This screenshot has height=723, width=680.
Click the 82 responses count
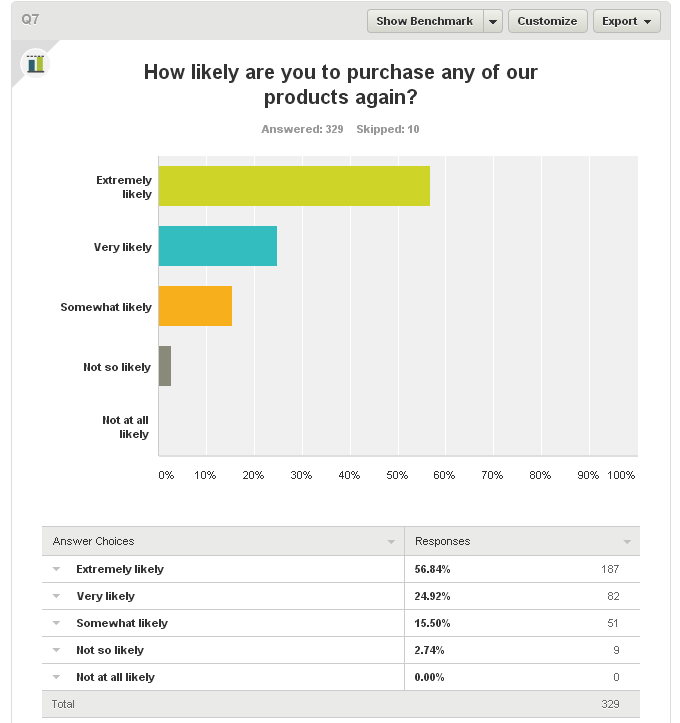point(613,596)
